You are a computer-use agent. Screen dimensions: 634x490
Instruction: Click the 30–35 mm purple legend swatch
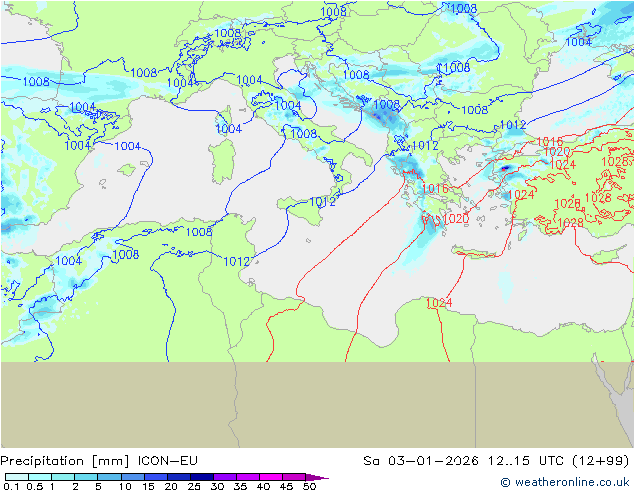coord(224,477)
